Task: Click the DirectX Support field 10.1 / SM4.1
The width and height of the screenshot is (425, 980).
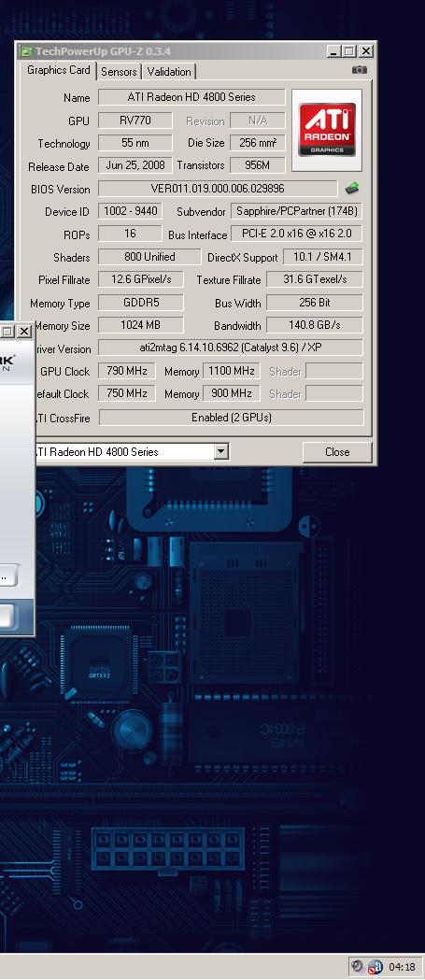Action: pyautogui.click(x=322, y=256)
